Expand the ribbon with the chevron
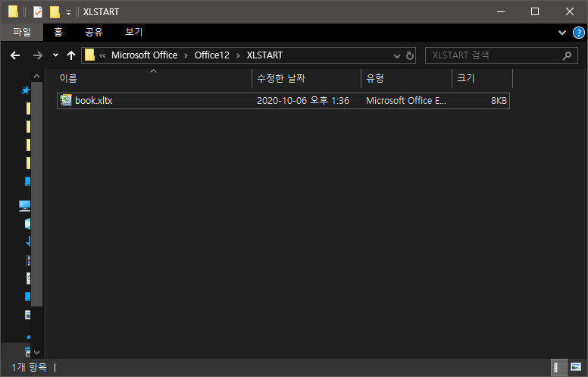The height and width of the screenshot is (377, 588). (x=561, y=33)
